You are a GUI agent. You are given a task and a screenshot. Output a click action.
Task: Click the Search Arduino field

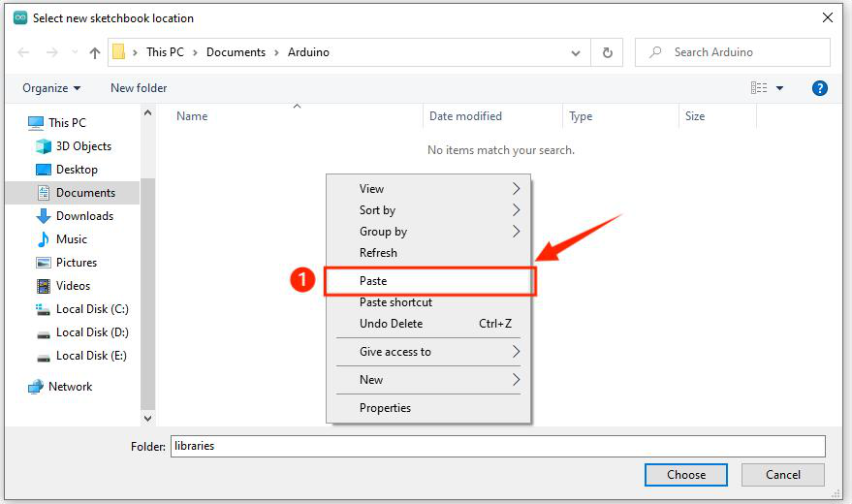point(733,52)
